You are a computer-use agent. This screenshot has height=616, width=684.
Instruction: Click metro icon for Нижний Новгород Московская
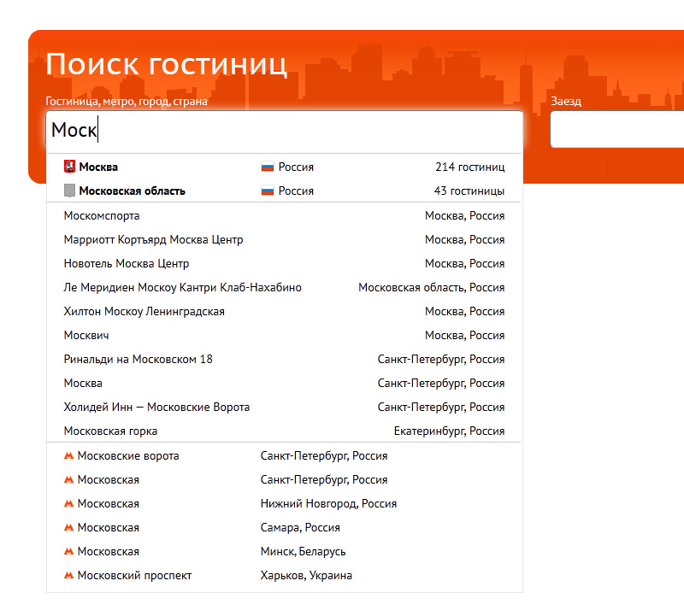click(69, 504)
